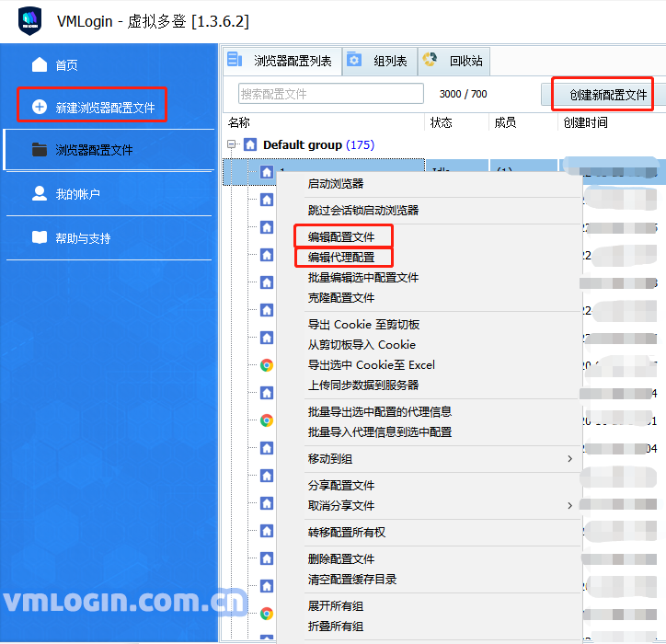Screen dimensions: 666x644
Task: Click the book icon beside 帮助与支持
Action: [40, 238]
